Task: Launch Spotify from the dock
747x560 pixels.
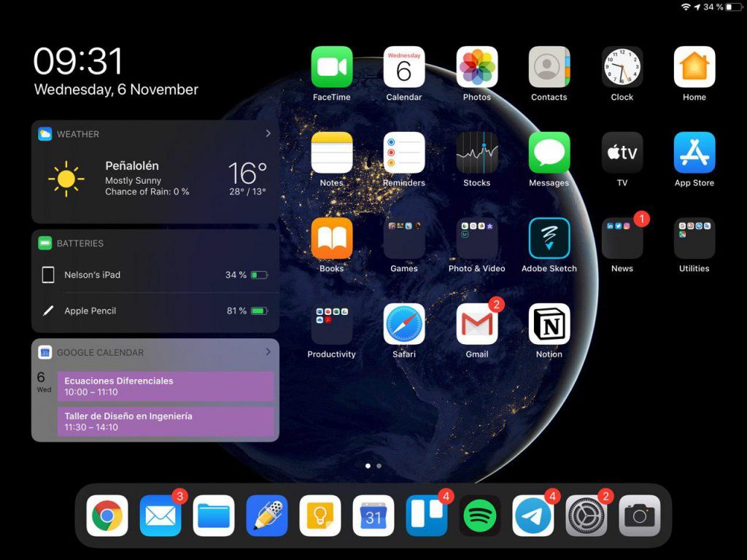Action: click(480, 516)
